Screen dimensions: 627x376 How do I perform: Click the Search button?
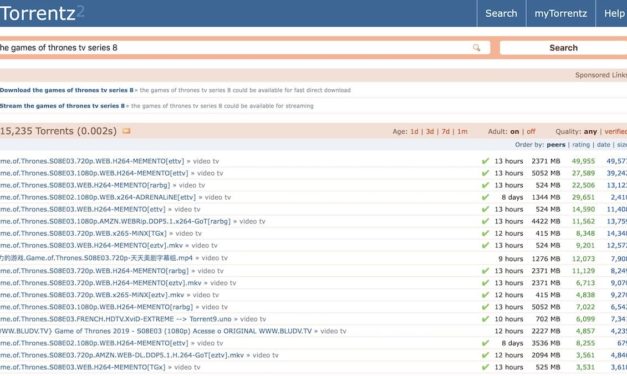563,48
